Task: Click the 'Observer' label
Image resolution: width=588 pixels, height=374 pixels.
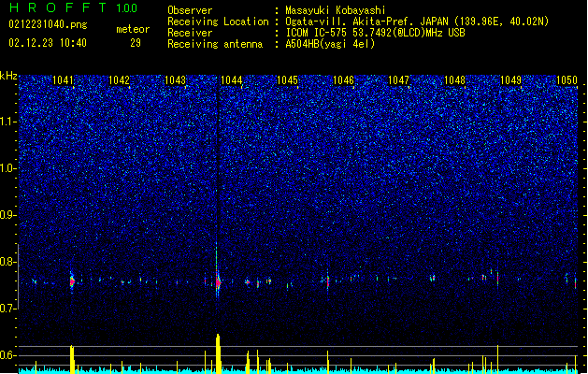Action: tap(190, 10)
